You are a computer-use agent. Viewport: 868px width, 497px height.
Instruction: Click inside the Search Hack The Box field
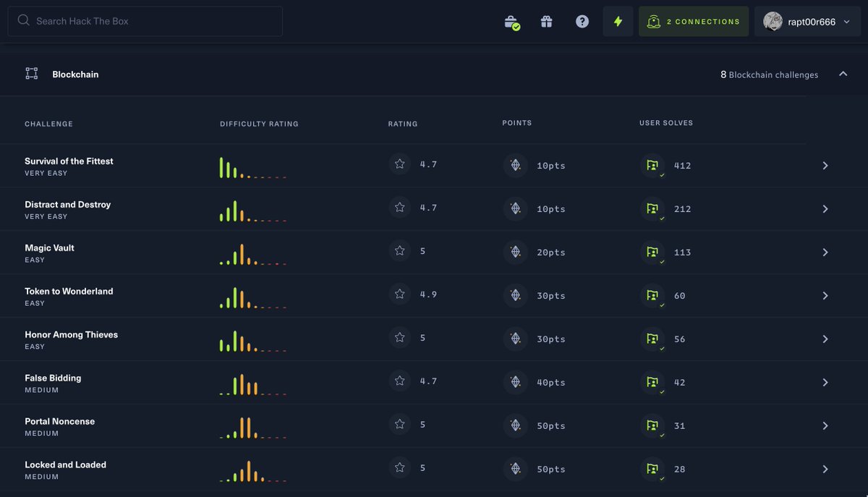point(145,21)
